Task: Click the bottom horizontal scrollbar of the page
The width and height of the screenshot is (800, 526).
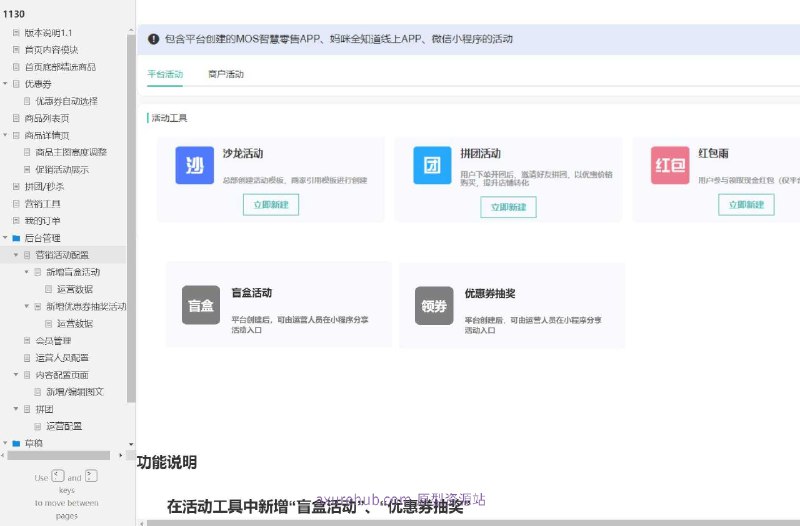Action: 473,523
